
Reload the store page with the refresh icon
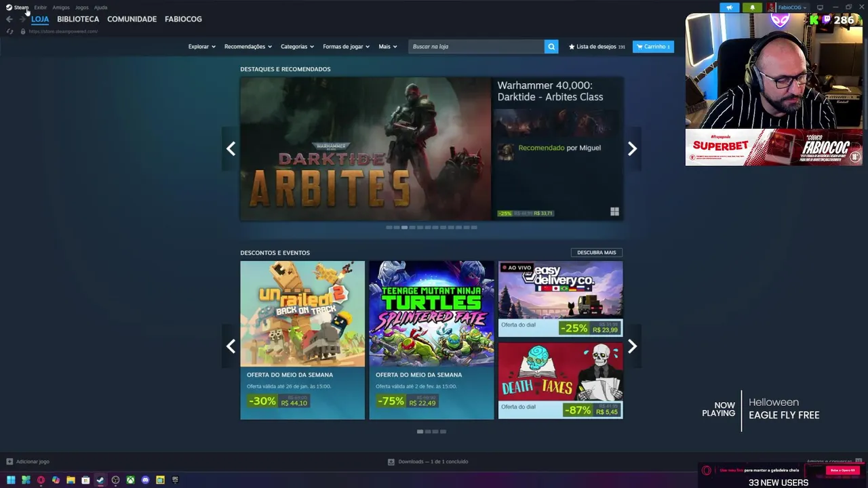coord(9,31)
